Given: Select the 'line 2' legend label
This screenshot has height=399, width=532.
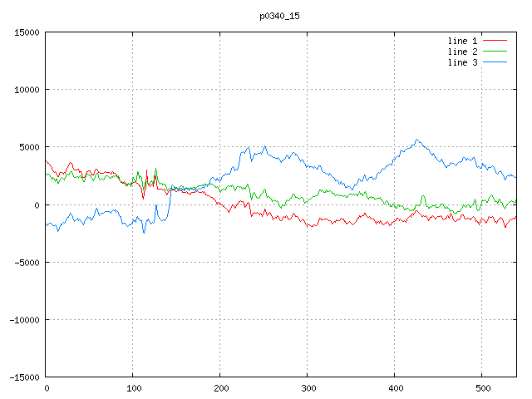Looking at the screenshot, I should [x=462, y=52].
